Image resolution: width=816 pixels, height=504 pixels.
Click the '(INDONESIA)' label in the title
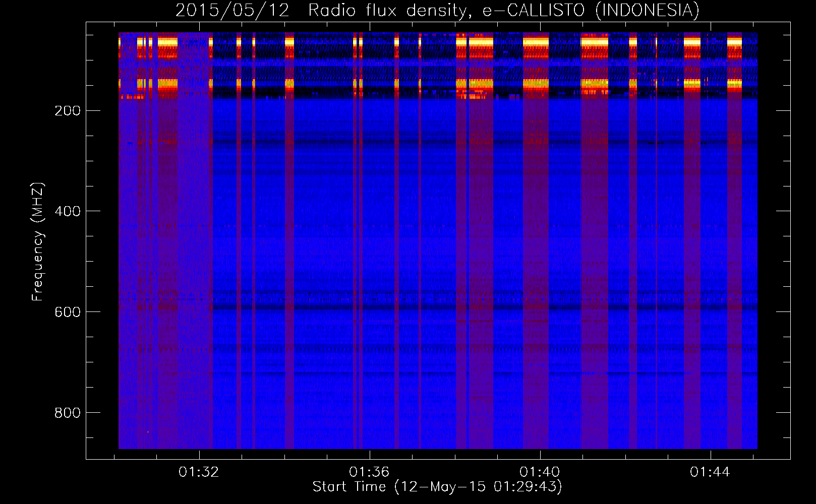click(x=648, y=10)
